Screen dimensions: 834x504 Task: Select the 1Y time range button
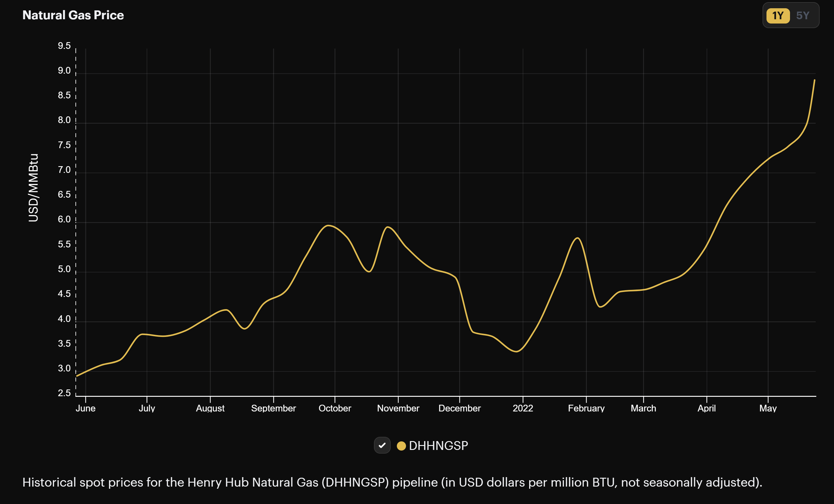[777, 15]
